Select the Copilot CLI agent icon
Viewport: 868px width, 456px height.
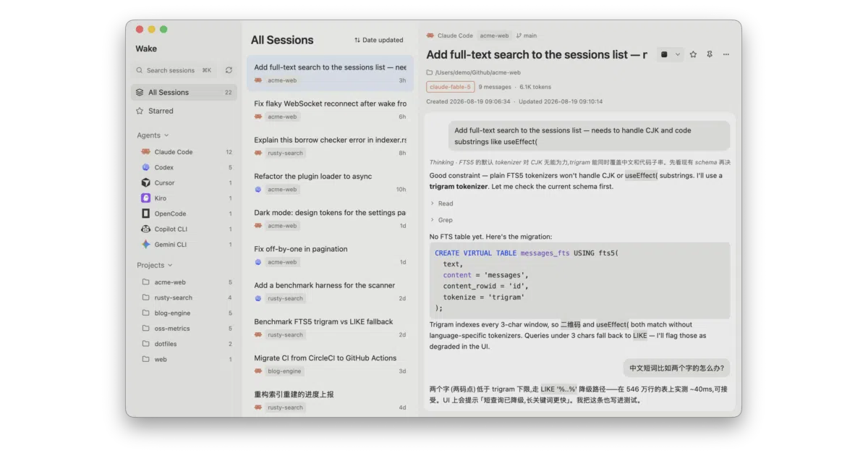coord(145,229)
